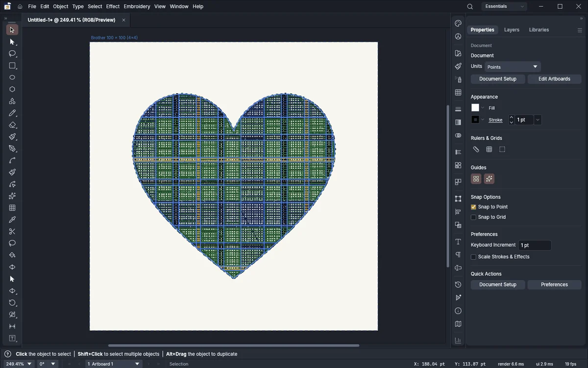The height and width of the screenshot is (368, 588).
Task: Select the Selection arrow tool
Action: pyautogui.click(x=12, y=30)
